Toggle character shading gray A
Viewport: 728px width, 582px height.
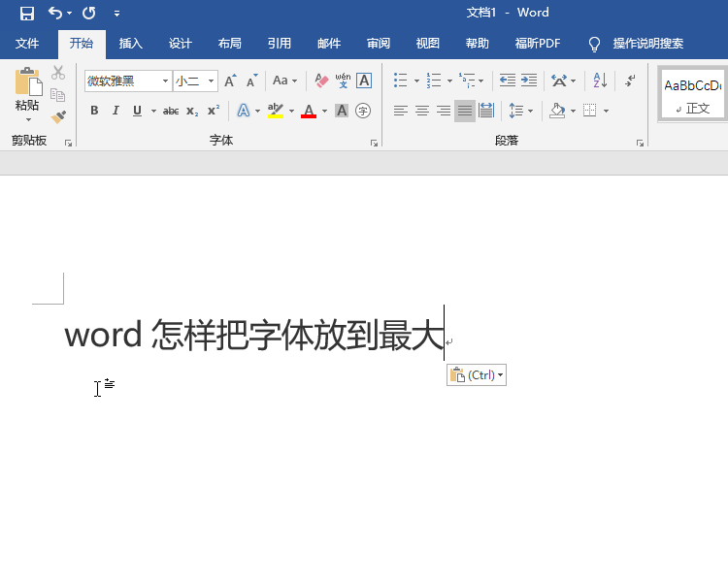[342, 111]
